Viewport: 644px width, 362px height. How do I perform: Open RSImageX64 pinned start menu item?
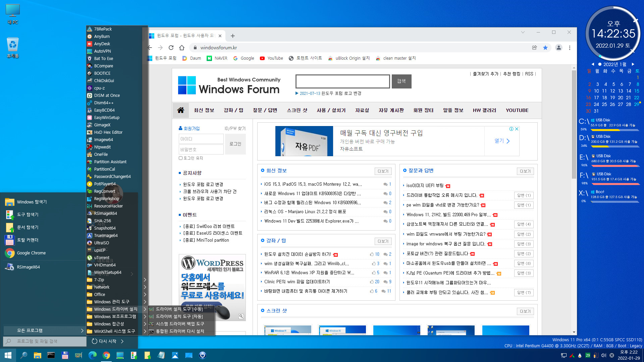pyautogui.click(x=28, y=267)
